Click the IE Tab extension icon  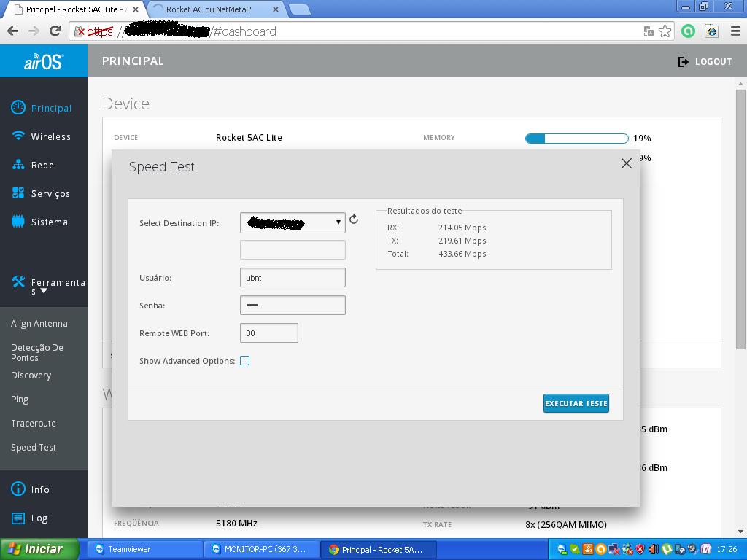click(x=711, y=31)
